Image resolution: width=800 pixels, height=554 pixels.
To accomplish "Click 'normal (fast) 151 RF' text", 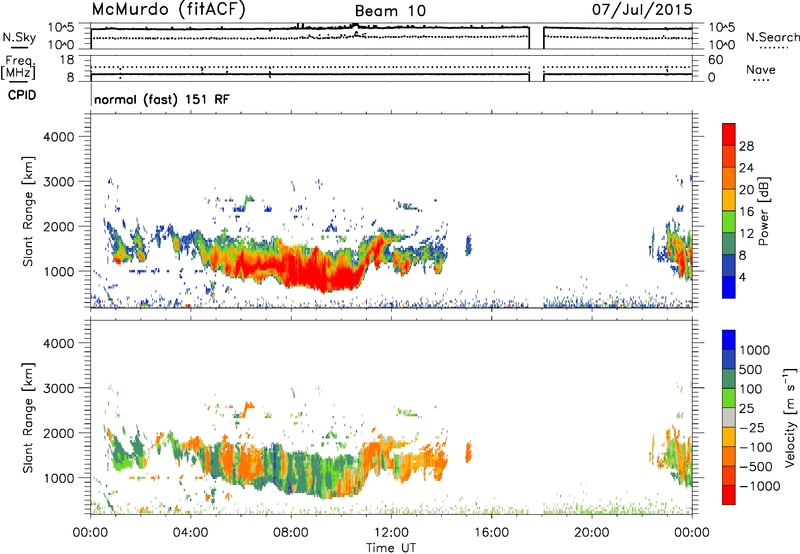I will tap(162, 99).
